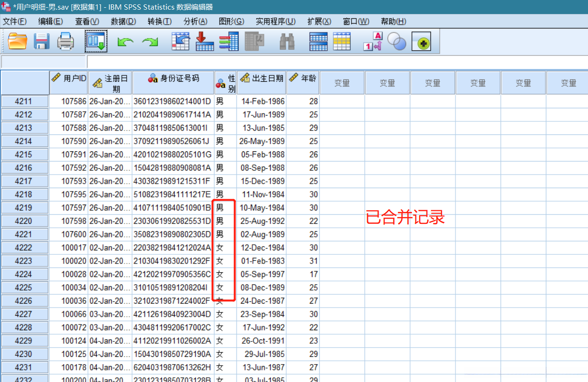The image size is (588, 382).
Task: Select the 用户ID column header
Action: point(69,83)
